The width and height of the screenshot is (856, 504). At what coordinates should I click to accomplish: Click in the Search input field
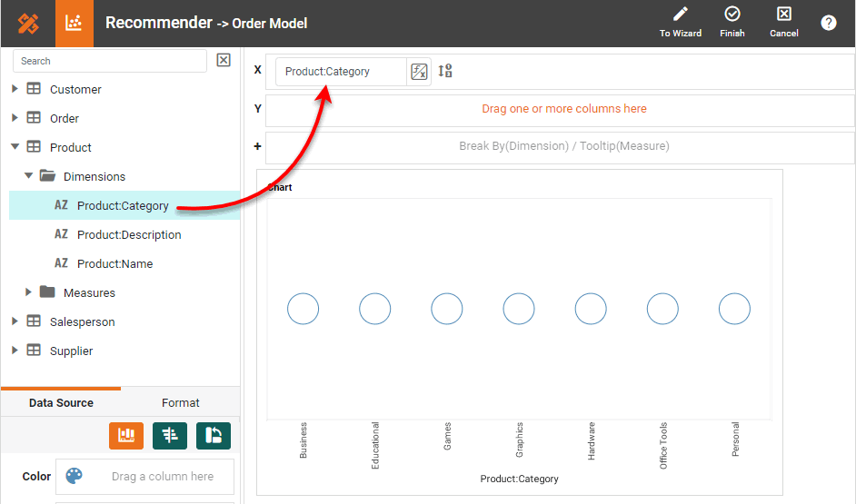pyautogui.click(x=109, y=61)
